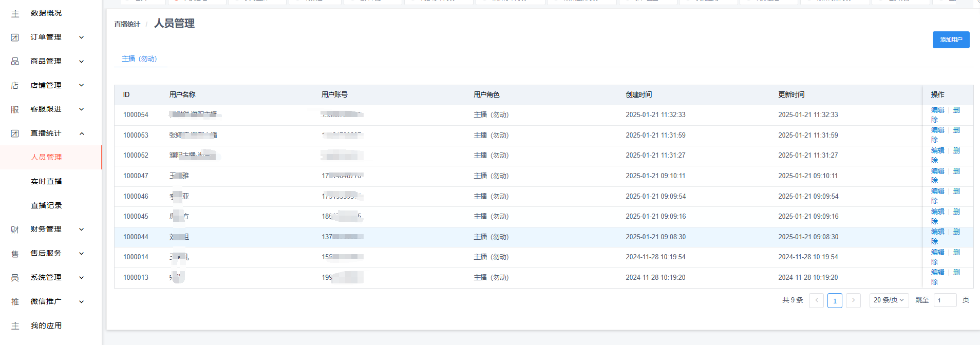Viewport: 980px width, 345px height.
Task: Click the ID column header
Action: tap(126, 94)
